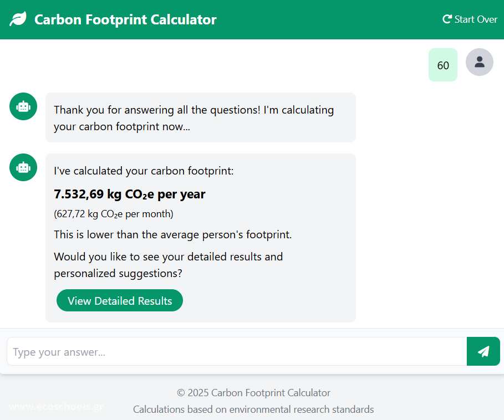504x420 pixels.
Task: Open View Detailed Results
Action: point(120,300)
